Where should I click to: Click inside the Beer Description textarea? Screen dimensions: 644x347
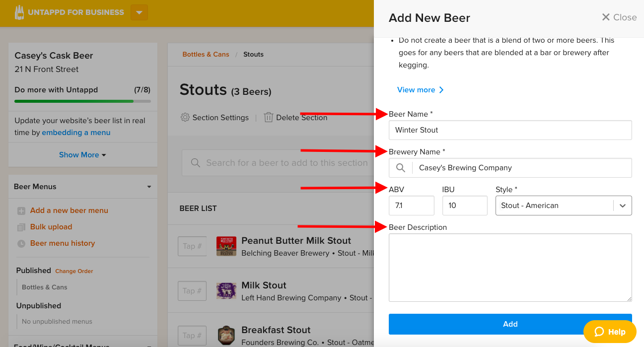click(510, 268)
